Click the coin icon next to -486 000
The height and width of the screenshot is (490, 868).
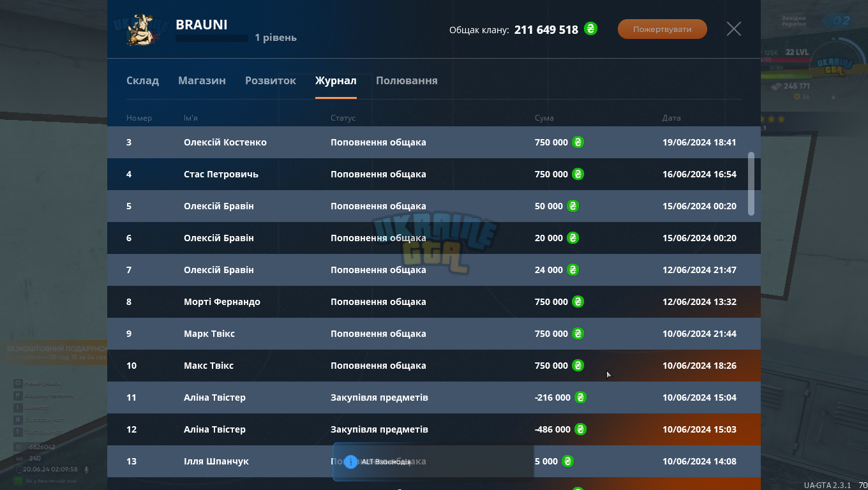[x=580, y=429]
